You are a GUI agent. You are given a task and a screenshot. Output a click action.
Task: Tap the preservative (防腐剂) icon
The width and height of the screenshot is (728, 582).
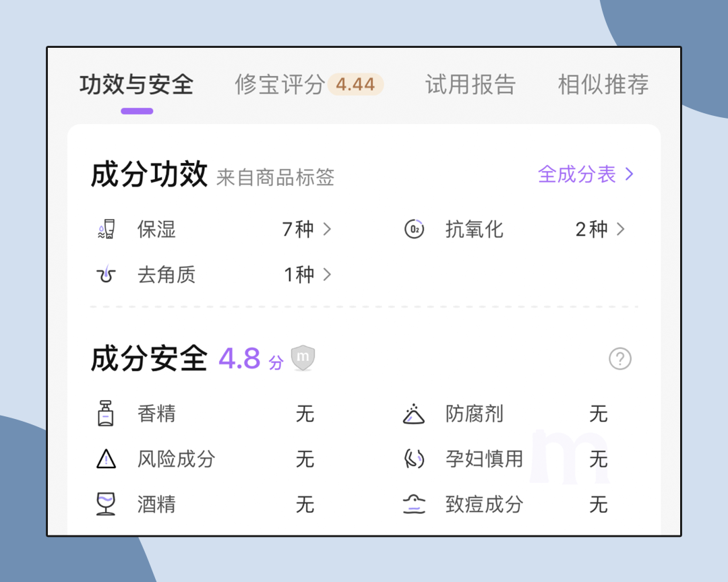(414, 414)
